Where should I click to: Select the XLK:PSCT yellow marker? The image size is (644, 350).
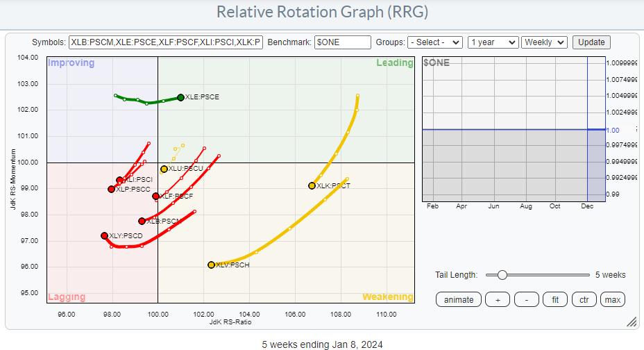pos(312,185)
